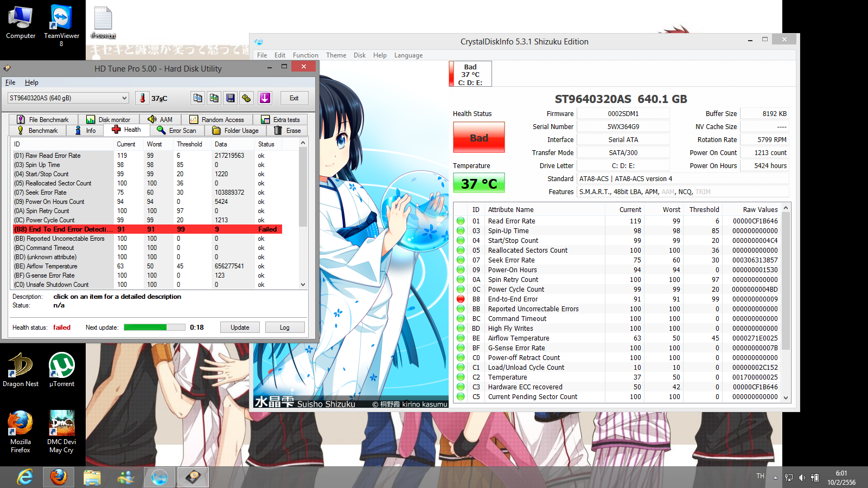The width and height of the screenshot is (868, 488).
Task: Click the copy-text icon in HD Tune toolbar
Action: pos(198,98)
